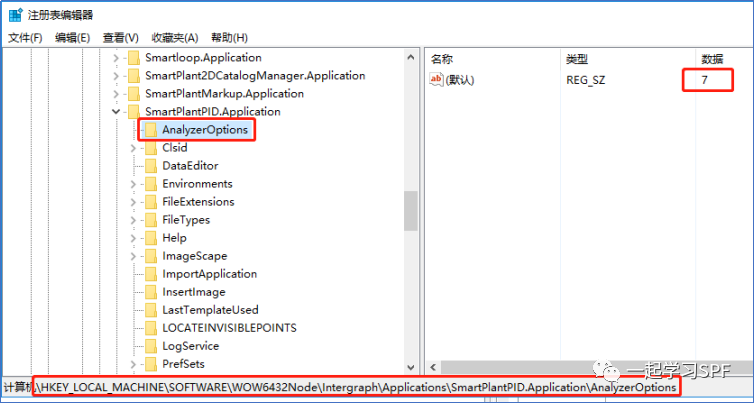Select the AnalyzerOptions tree key

[x=205, y=130]
